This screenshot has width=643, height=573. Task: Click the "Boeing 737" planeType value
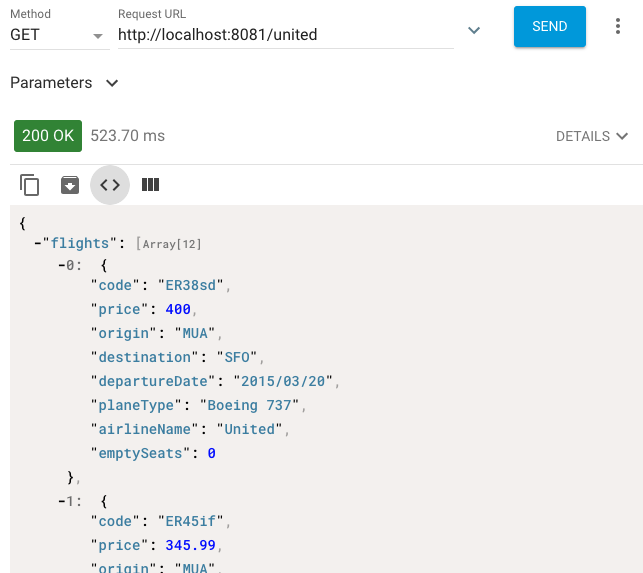(251, 405)
